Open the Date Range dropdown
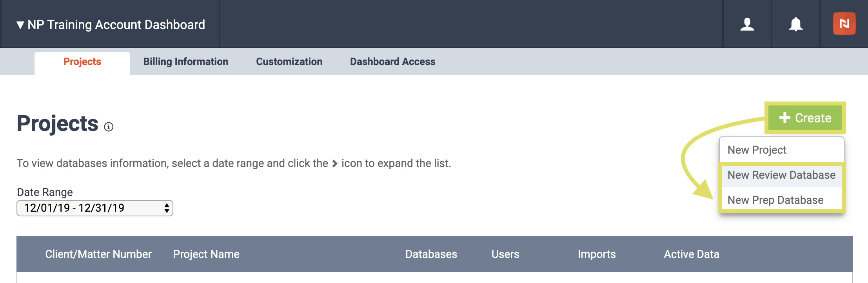This screenshot has height=283, width=868. [95, 208]
